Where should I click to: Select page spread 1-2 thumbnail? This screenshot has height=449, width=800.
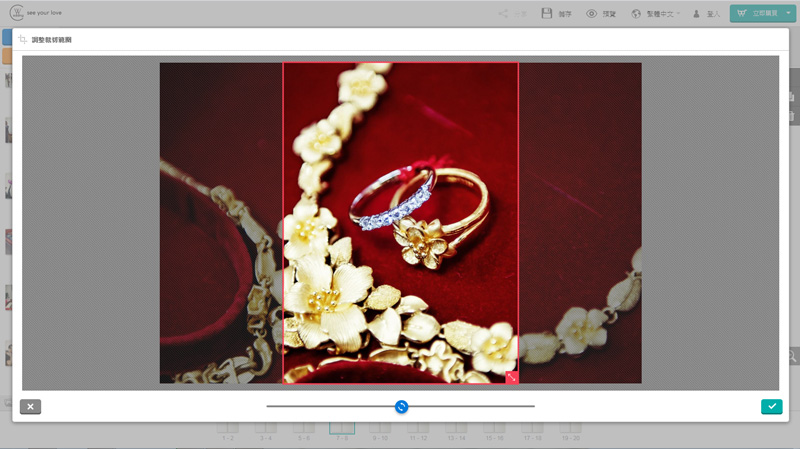click(x=228, y=429)
